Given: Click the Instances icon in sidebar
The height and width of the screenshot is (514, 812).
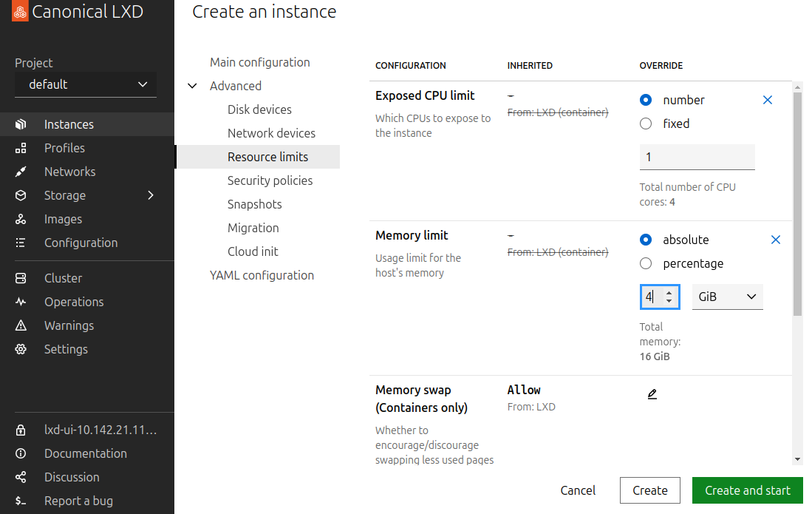Looking at the screenshot, I should (x=21, y=124).
